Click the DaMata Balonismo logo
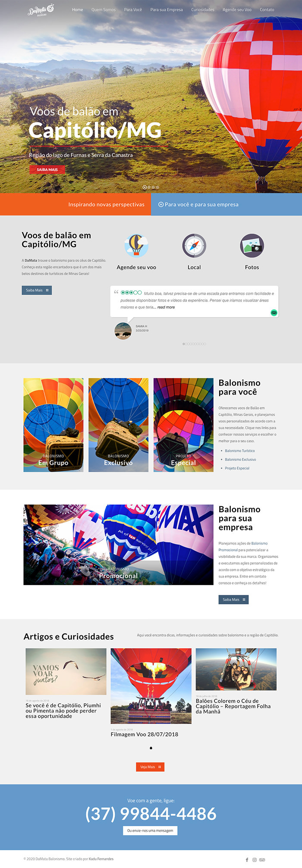 click(x=41, y=10)
